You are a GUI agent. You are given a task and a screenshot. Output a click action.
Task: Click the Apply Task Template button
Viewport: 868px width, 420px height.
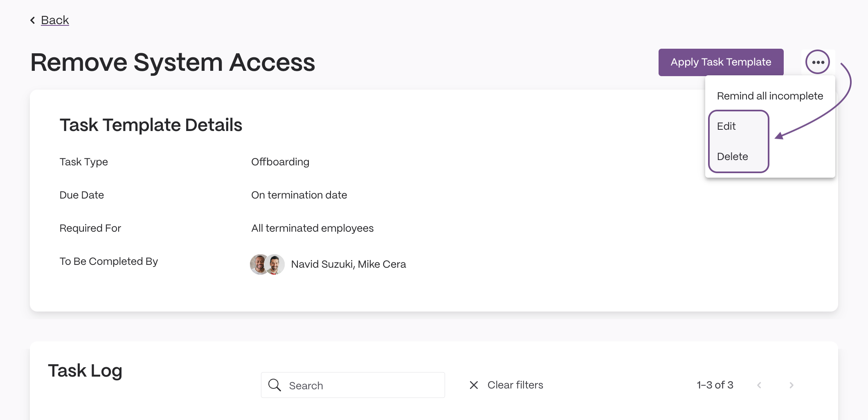721,62
